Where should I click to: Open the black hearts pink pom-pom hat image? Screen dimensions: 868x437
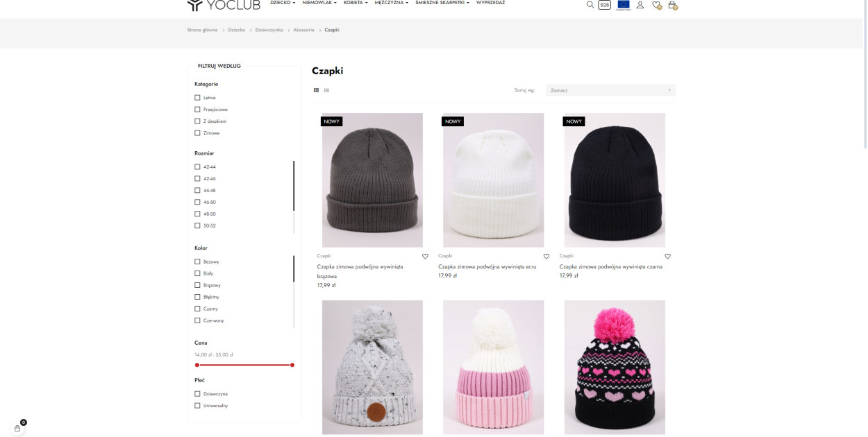615,368
